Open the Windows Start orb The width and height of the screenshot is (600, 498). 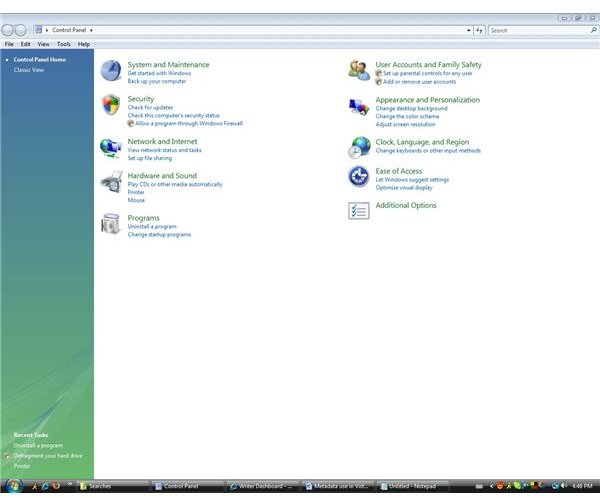click(x=13, y=486)
